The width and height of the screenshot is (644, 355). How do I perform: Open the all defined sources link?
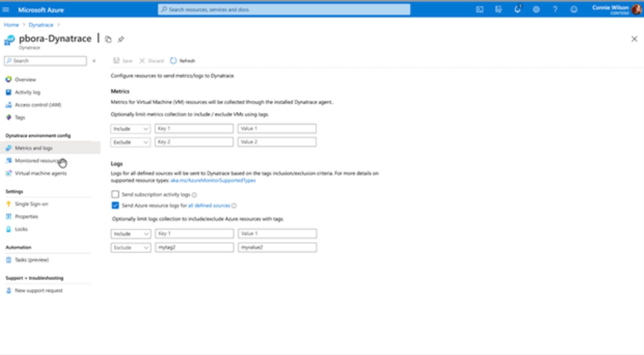click(x=209, y=206)
